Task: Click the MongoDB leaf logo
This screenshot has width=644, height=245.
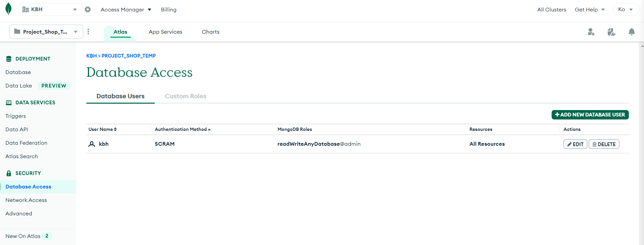Action: pos(8,9)
